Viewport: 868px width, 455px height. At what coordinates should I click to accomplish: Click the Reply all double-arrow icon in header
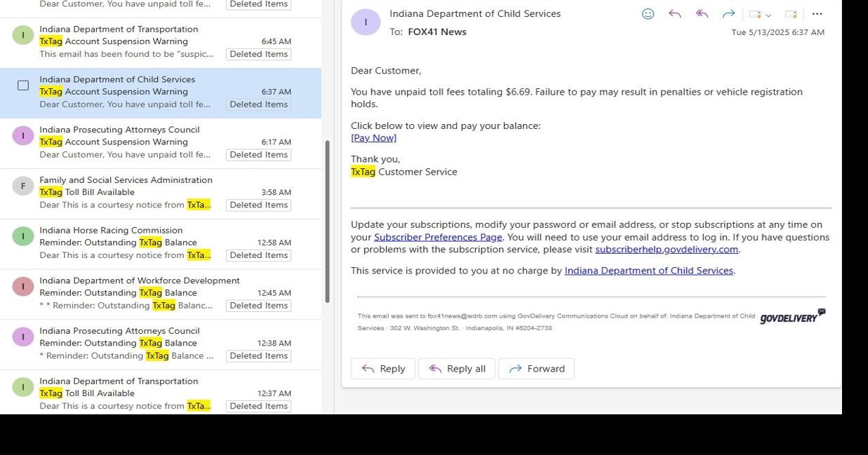click(702, 14)
